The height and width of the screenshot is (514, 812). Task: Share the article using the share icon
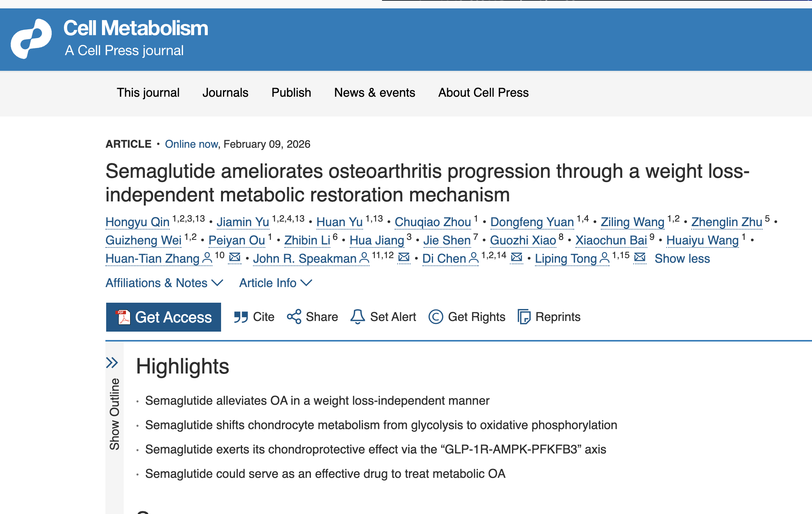(x=294, y=317)
